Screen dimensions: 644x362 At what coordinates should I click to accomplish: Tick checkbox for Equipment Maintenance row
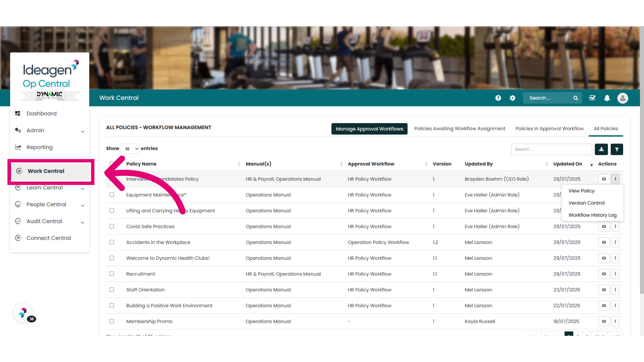coord(112,195)
